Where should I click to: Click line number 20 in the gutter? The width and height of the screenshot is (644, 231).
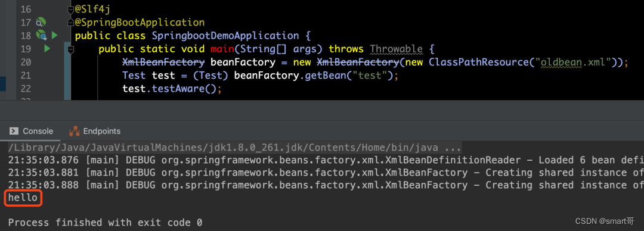click(26, 63)
